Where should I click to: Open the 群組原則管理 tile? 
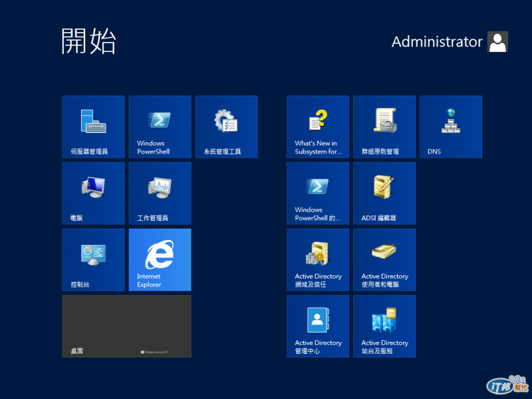pyautogui.click(x=384, y=126)
